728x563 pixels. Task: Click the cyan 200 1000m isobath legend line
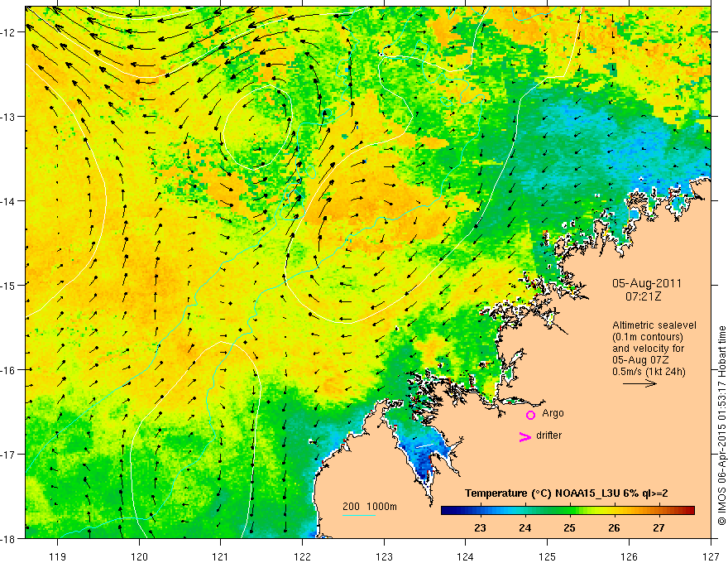click(x=359, y=515)
